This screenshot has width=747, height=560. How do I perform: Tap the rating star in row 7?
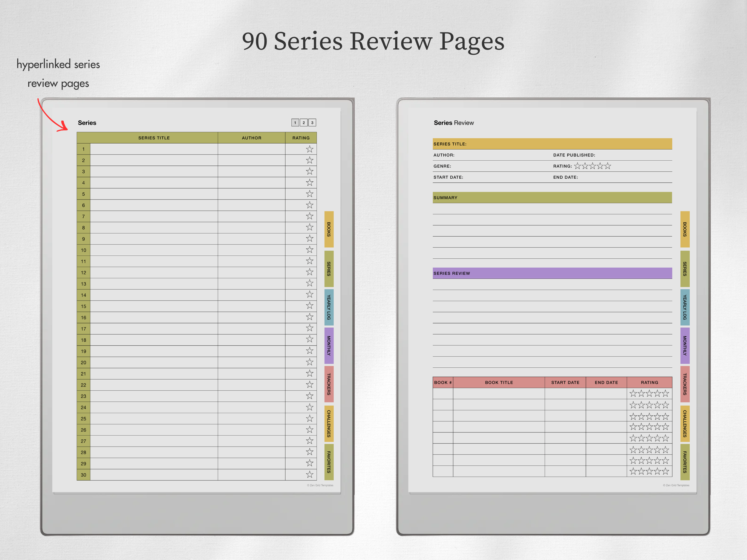coord(310,216)
